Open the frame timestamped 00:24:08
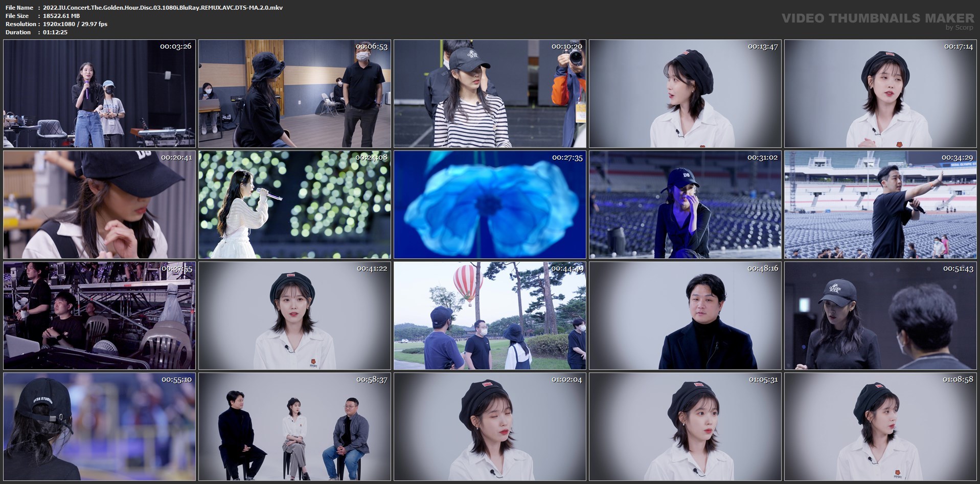 point(294,205)
